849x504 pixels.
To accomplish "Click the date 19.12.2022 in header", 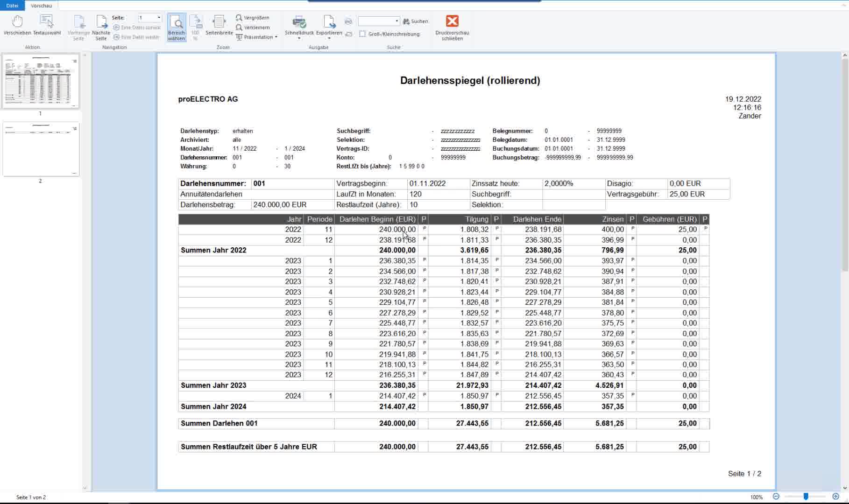I will point(743,99).
